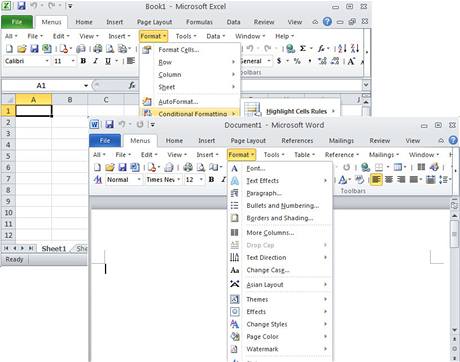This screenshot has width=460, height=362.
Task: Expand Row submenu in Excel Format menu
Action: tap(190, 62)
